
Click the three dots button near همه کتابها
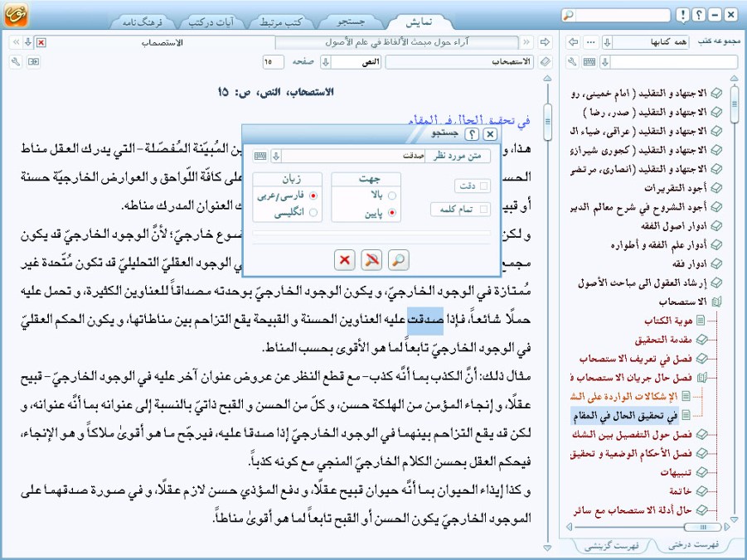[x=591, y=42]
